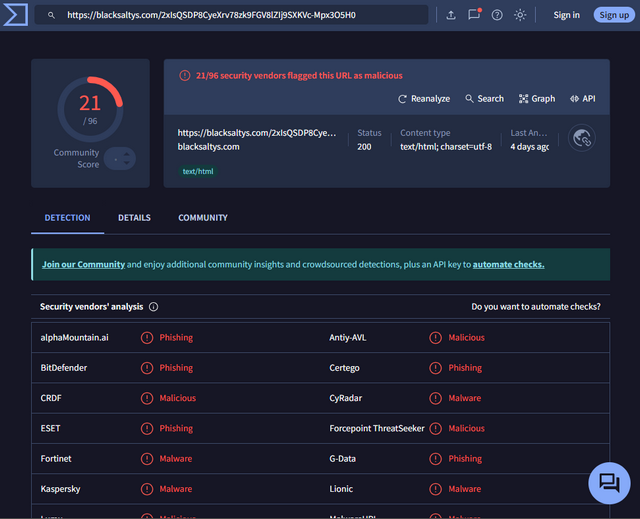The width and height of the screenshot is (640, 519).
Task: Downvote the community score arrow
Action: point(127,163)
